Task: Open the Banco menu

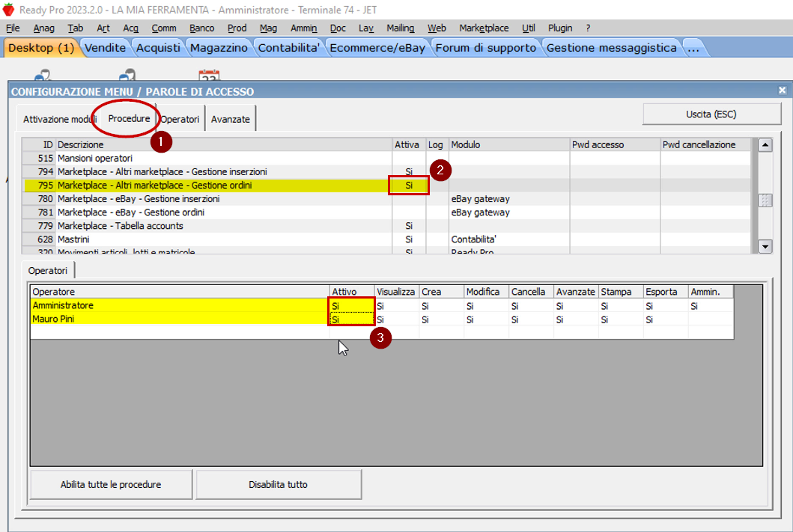Action: tap(201, 28)
